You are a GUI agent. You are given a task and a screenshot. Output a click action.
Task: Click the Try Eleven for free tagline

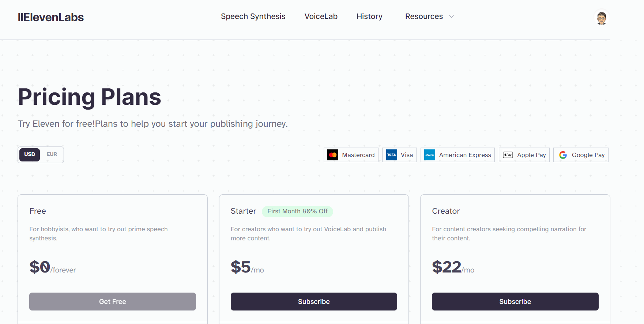[x=153, y=124]
